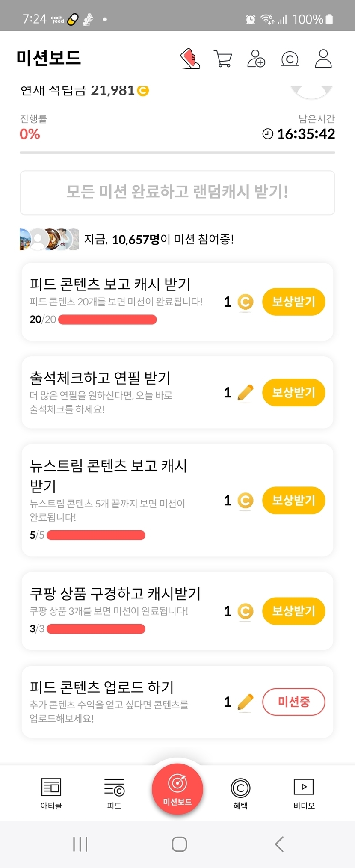Tap the Android back navigation button
The height and width of the screenshot is (868, 355).
(x=279, y=844)
